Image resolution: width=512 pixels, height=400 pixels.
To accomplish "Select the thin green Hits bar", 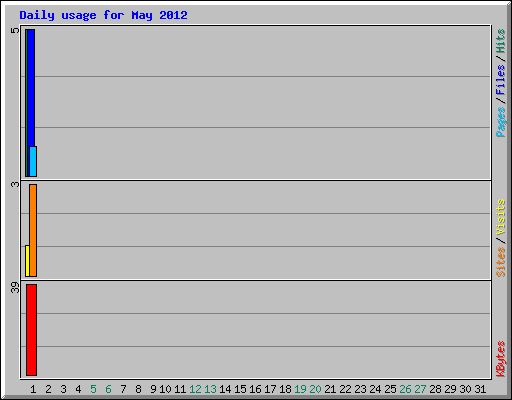I will tap(26, 103).
